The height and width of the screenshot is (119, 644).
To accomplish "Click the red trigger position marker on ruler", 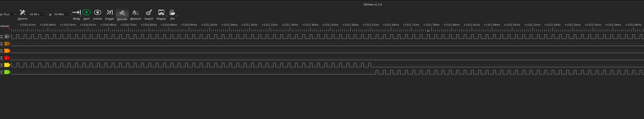I will coord(9,29).
